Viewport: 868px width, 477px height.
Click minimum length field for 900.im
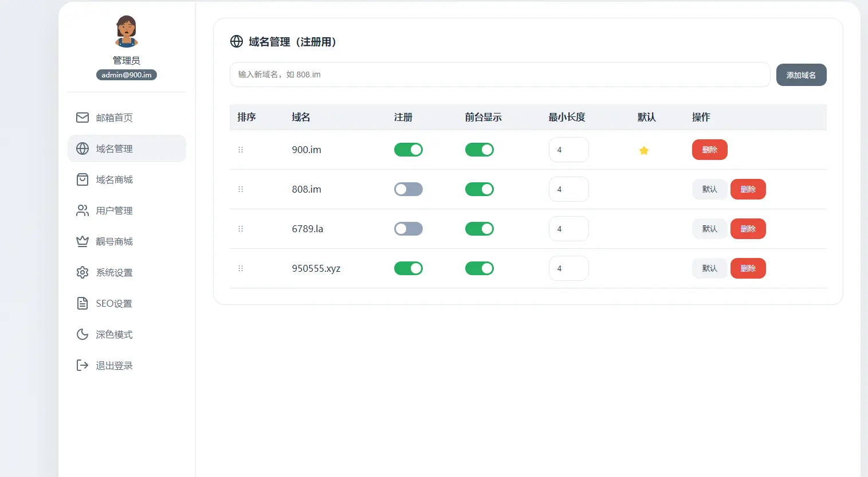[x=569, y=150]
